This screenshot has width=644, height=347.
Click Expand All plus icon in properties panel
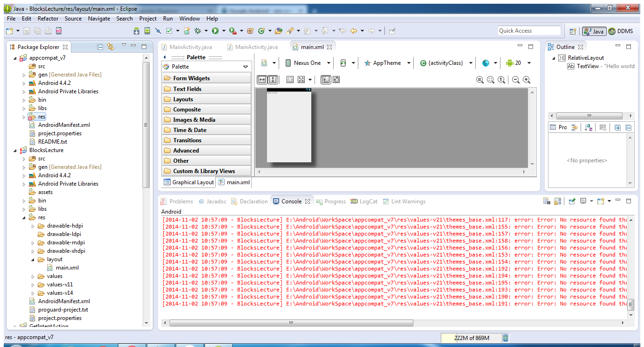(617, 127)
